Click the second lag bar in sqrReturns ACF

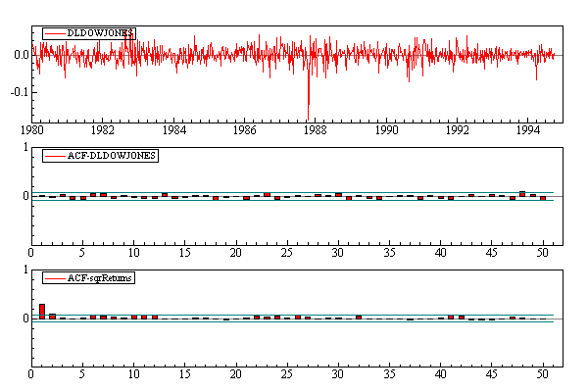click(52, 316)
